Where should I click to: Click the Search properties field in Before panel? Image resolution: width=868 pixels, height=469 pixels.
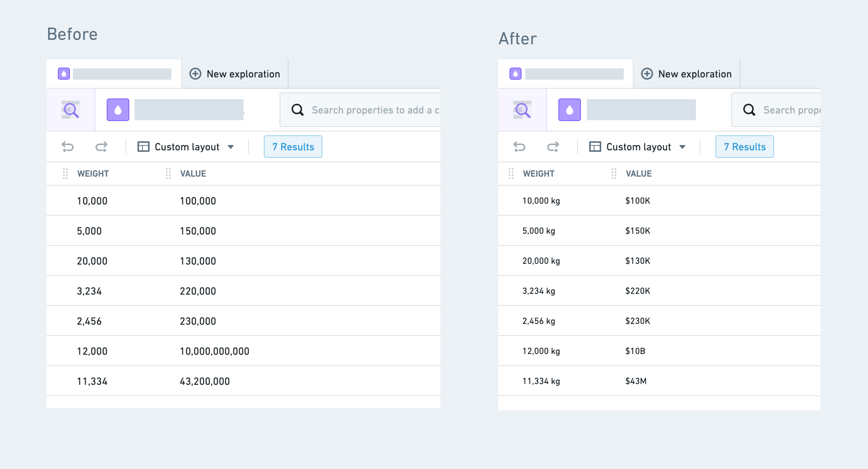pyautogui.click(x=360, y=110)
